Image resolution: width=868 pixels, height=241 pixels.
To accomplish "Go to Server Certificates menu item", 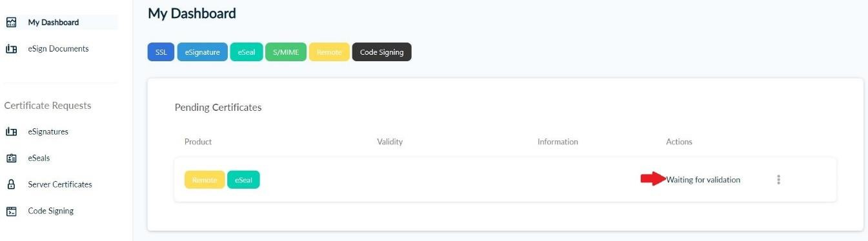I will [x=60, y=184].
